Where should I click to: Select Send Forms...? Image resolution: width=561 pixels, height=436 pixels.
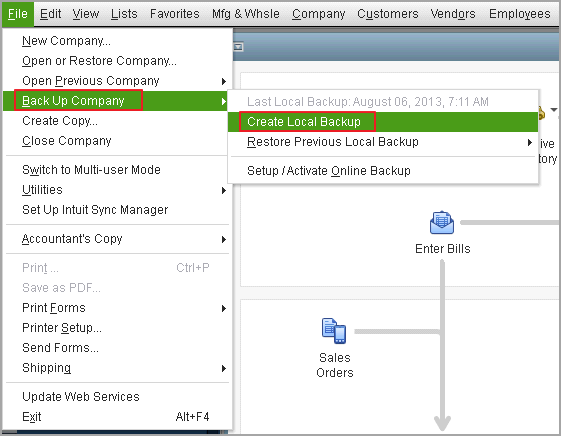(x=117, y=348)
